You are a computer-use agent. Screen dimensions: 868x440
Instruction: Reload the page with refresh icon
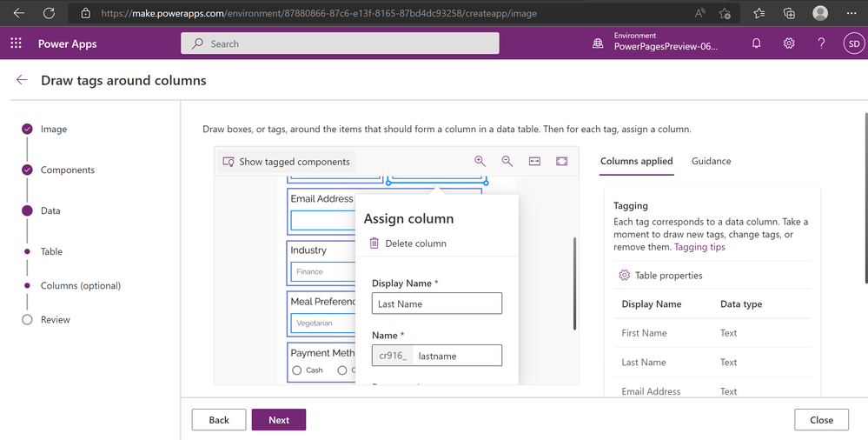tap(49, 13)
